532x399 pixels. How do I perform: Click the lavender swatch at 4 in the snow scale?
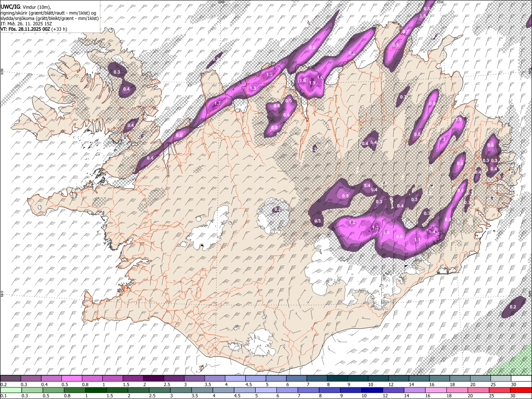pos(235,379)
